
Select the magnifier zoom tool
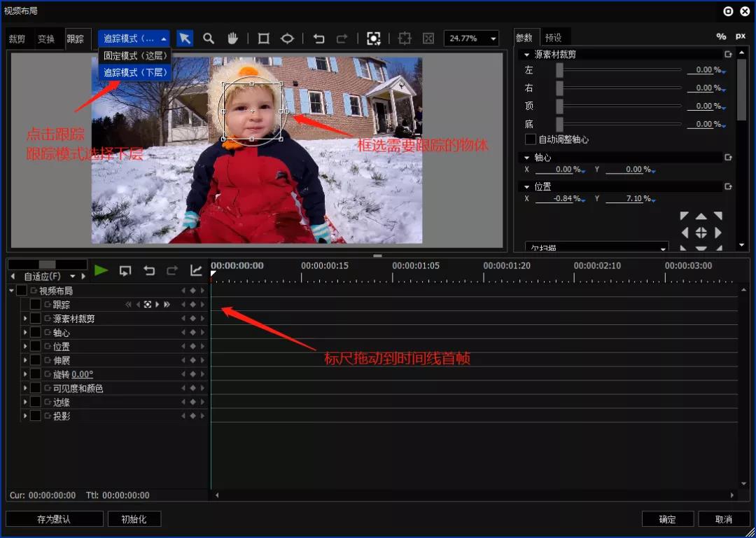[x=209, y=39]
